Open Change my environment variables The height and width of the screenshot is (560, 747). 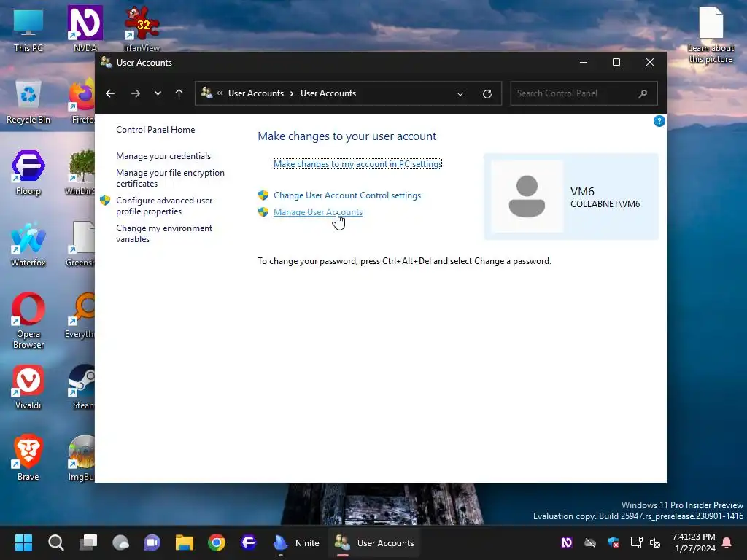coord(164,233)
